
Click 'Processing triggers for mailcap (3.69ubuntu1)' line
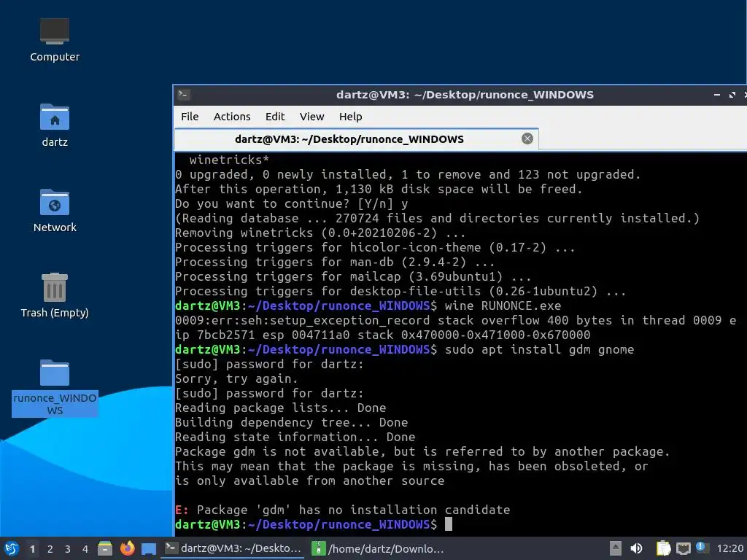(x=353, y=276)
